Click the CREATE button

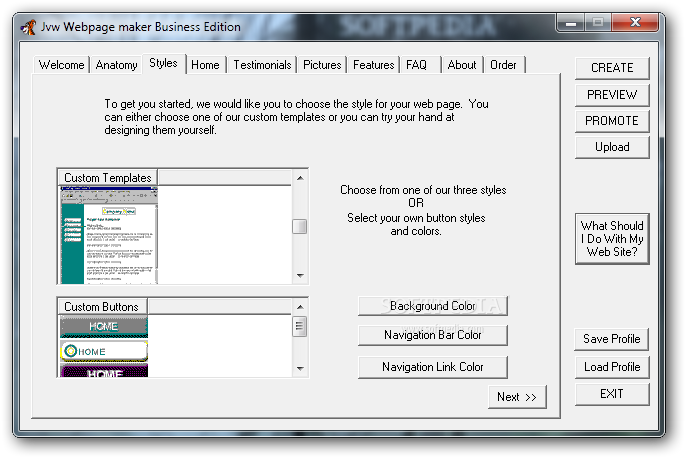pyautogui.click(x=612, y=68)
